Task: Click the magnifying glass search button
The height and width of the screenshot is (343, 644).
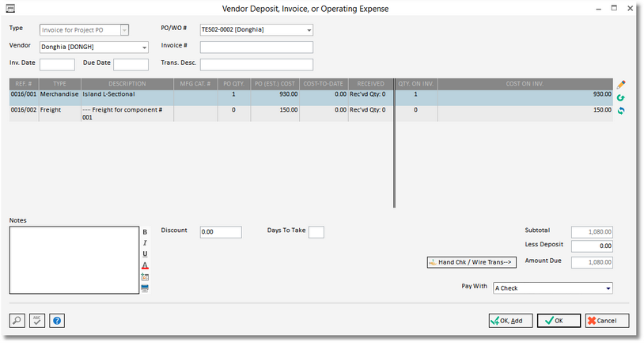Action: click(17, 320)
